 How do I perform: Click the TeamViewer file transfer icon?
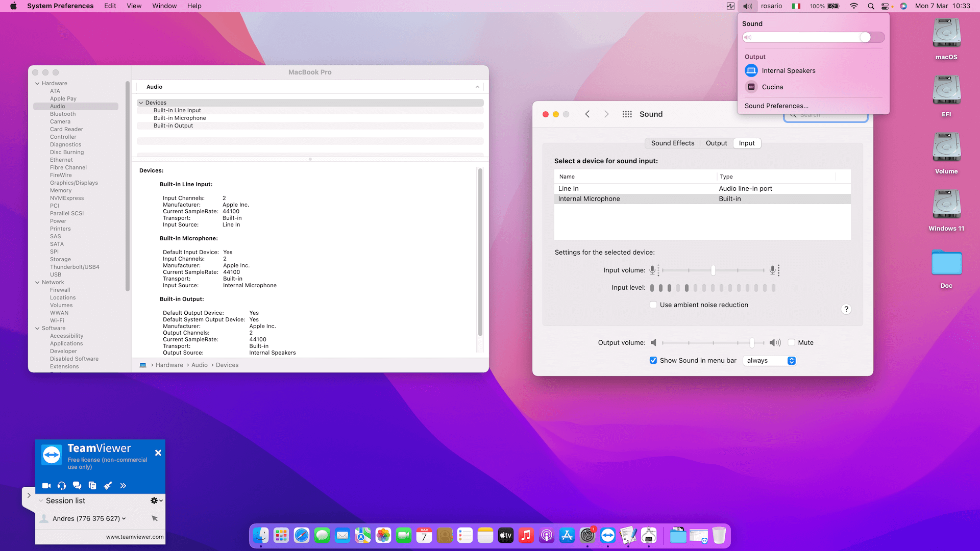pyautogui.click(x=92, y=486)
